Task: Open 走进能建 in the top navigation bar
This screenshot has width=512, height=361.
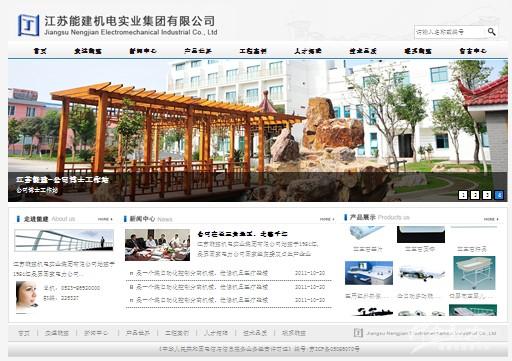Action: (x=88, y=51)
